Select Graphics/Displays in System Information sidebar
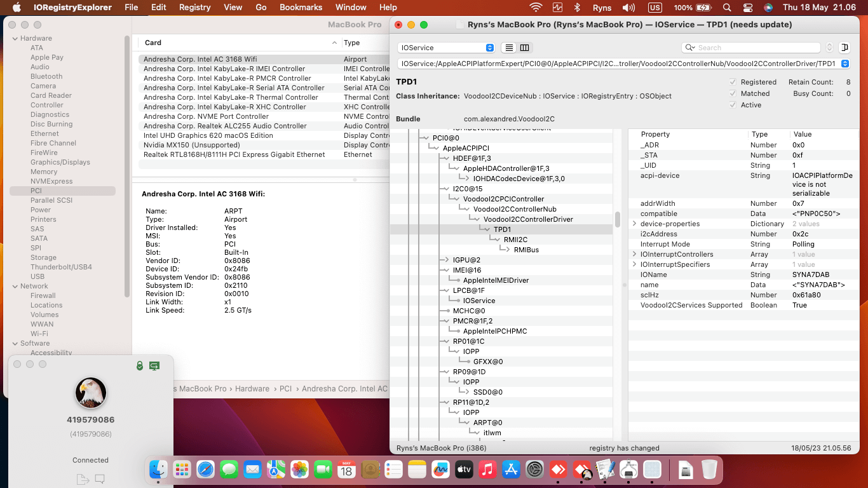868x488 pixels. (60, 162)
